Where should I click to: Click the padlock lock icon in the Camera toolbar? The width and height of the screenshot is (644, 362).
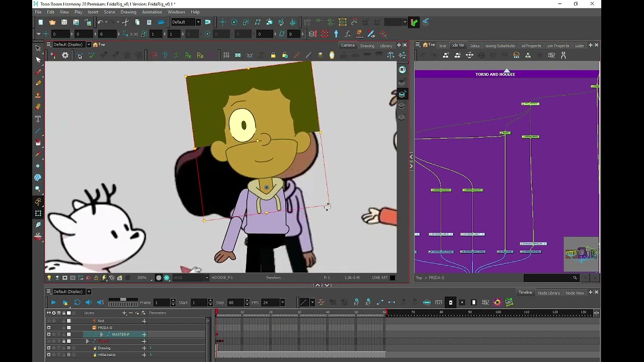click(x=273, y=55)
